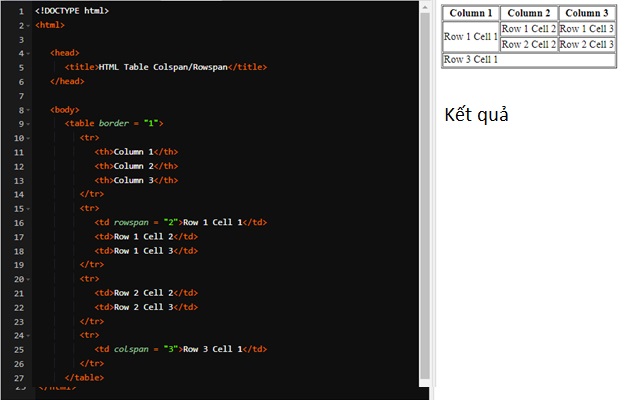625x400 pixels.
Task: Collapse the body section fold arrow
Action: [26, 109]
